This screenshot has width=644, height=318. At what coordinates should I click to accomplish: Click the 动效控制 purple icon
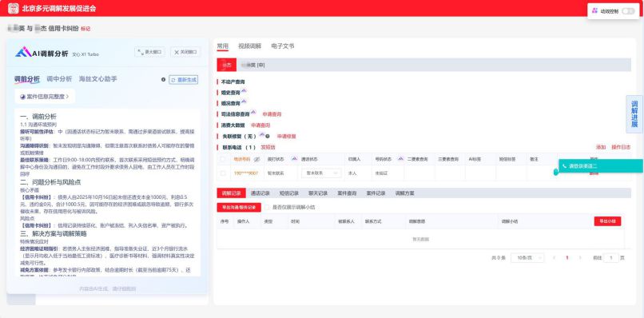pyautogui.click(x=594, y=11)
